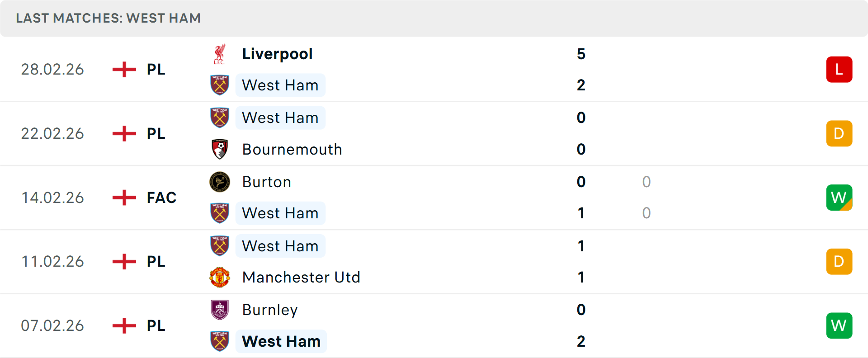Open the PL competition label on 22.02.26
This screenshot has height=358, width=868.
(x=156, y=133)
